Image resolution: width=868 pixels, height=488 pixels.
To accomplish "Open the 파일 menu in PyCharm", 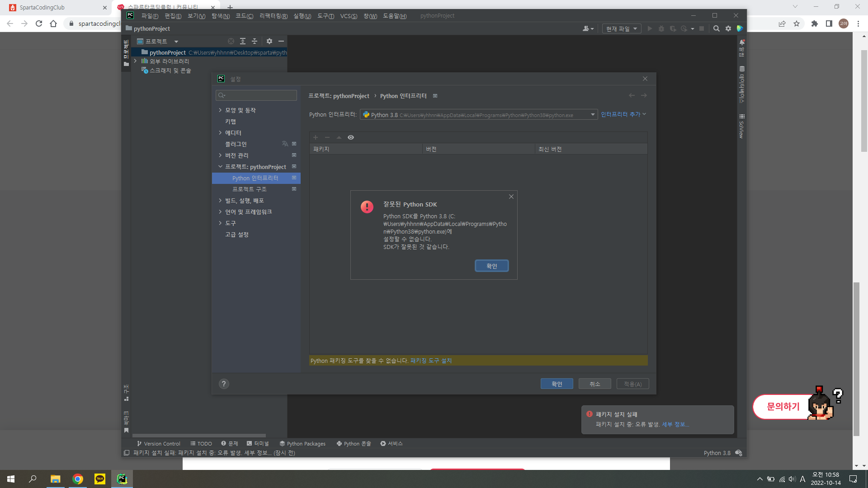I will (x=150, y=16).
